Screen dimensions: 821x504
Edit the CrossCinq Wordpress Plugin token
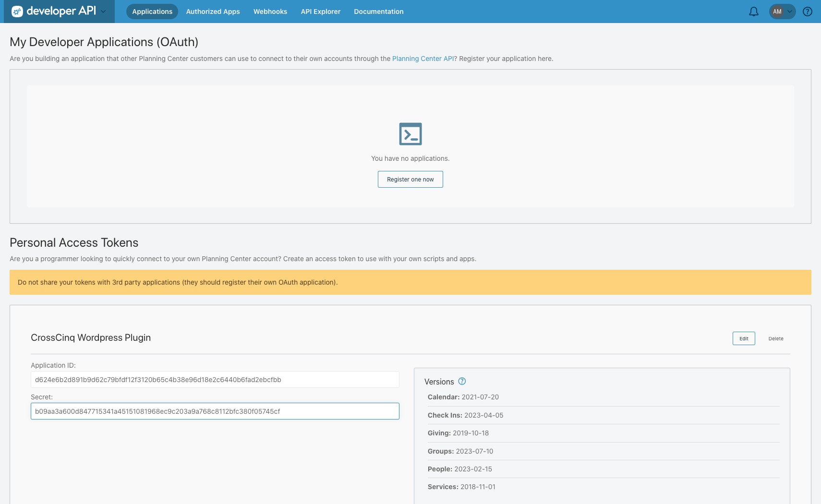click(744, 338)
